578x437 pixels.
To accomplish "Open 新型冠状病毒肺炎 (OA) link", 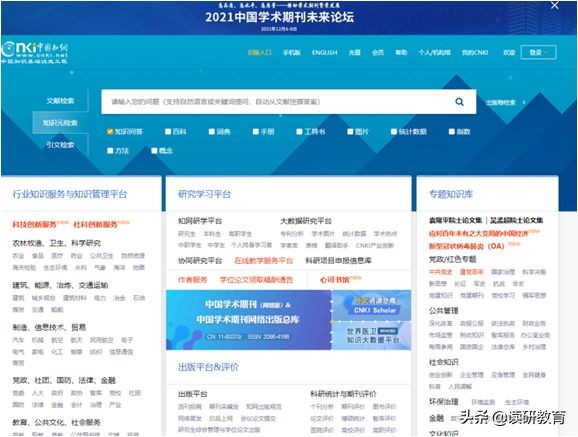I will click(466, 246).
